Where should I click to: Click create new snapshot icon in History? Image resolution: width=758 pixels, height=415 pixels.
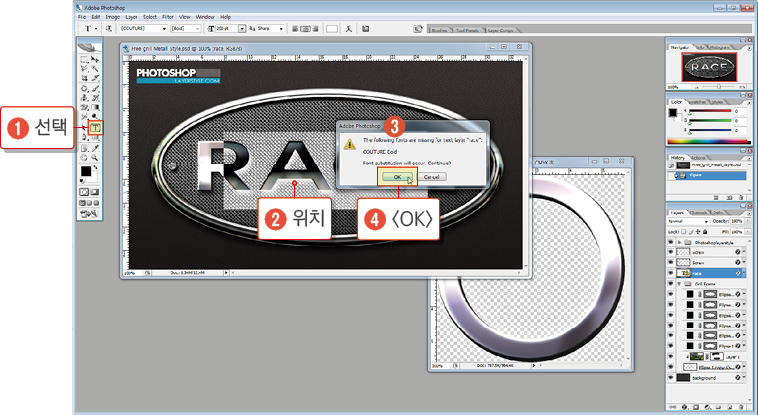point(729,197)
